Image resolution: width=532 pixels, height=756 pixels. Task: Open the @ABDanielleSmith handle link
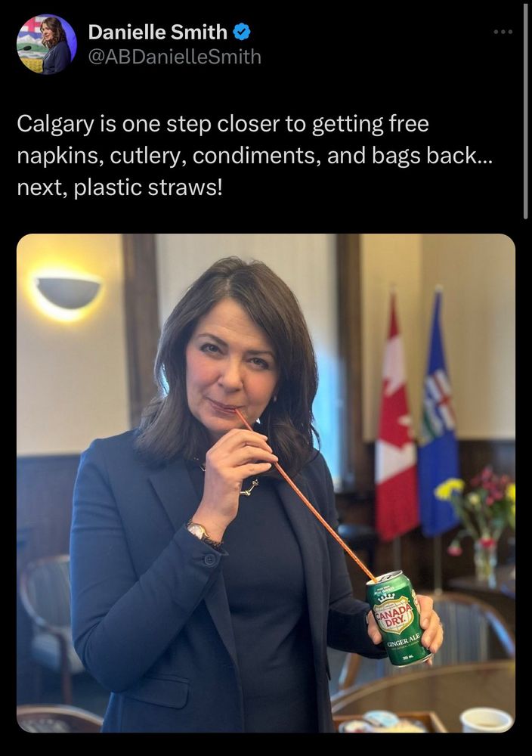point(175,57)
